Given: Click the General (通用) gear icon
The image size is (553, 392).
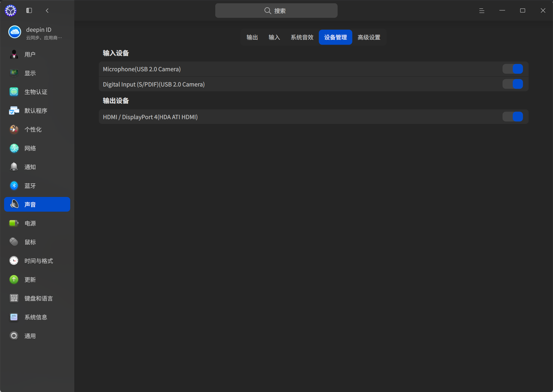Looking at the screenshot, I should click(x=14, y=336).
